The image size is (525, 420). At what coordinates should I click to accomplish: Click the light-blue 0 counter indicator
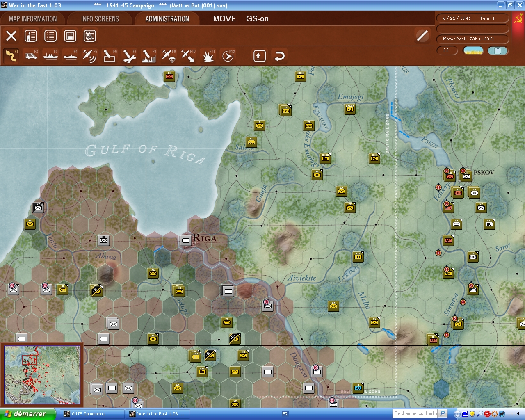pos(498,50)
